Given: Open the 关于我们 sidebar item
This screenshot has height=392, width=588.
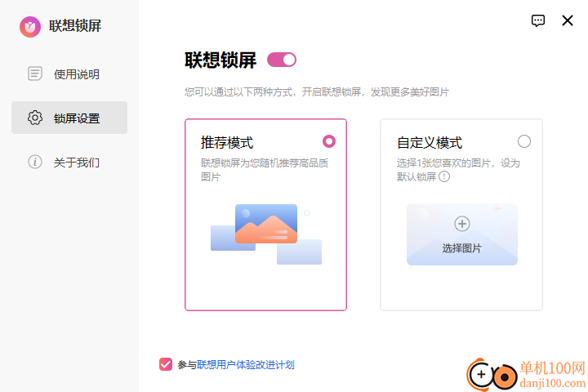Looking at the screenshot, I should tap(69, 162).
